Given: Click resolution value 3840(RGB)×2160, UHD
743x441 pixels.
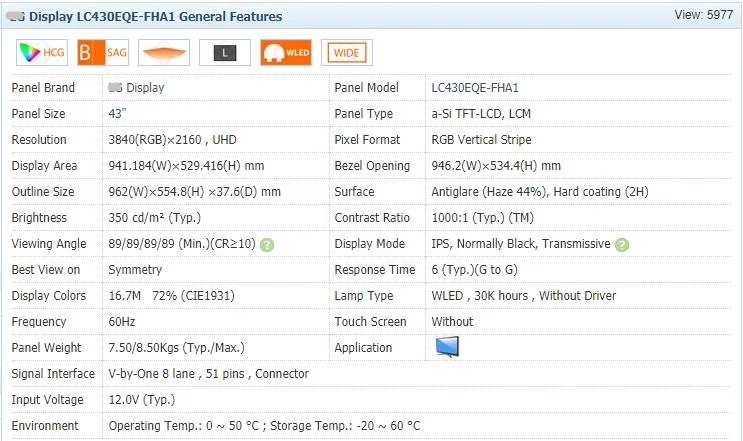Looking at the screenshot, I should tap(172, 140).
